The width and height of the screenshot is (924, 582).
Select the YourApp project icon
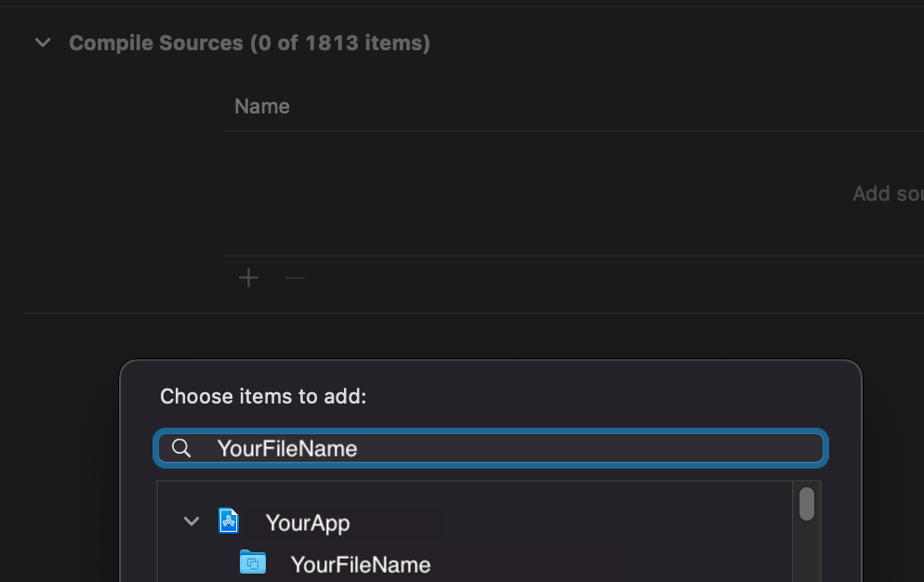pyautogui.click(x=229, y=521)
